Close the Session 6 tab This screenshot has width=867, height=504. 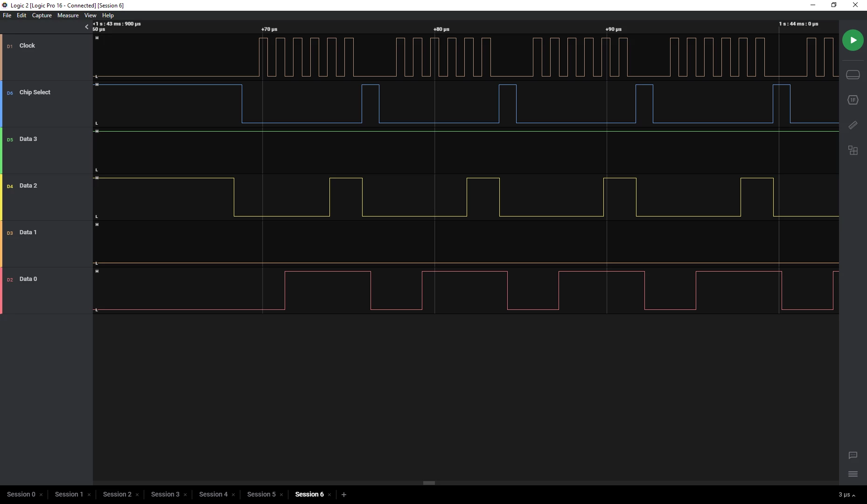329,495
